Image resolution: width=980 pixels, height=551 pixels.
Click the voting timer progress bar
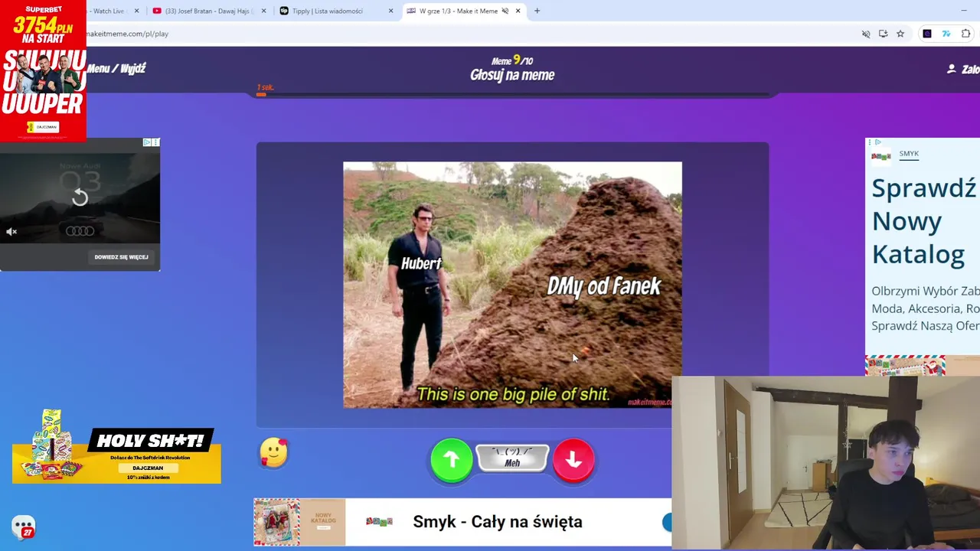coord(512,94)
